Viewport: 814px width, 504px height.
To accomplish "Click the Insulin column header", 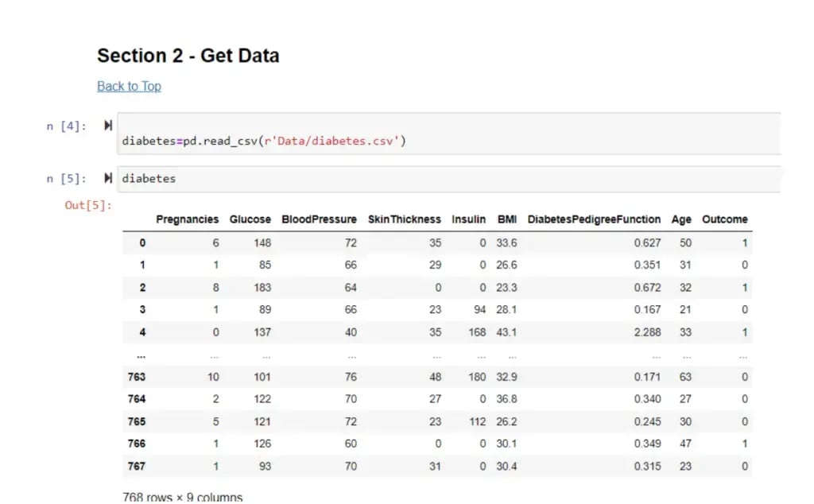I will (468, 219).
